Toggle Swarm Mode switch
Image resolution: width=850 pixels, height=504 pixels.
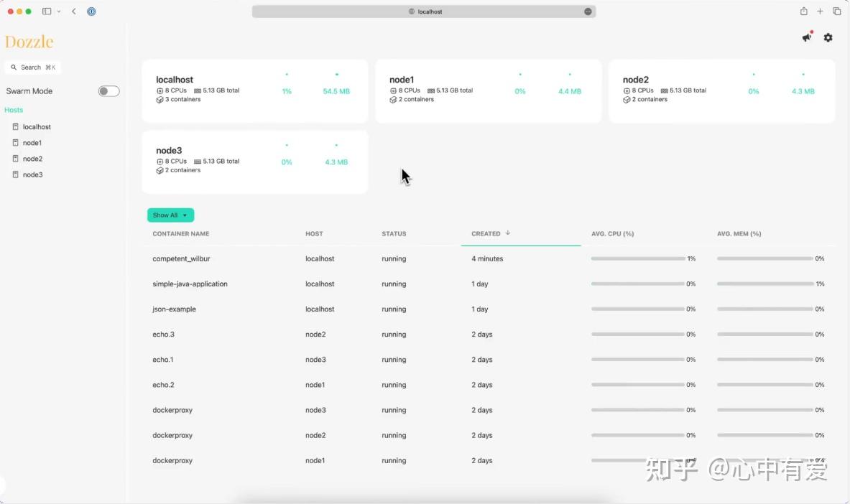tap(108, 91)
